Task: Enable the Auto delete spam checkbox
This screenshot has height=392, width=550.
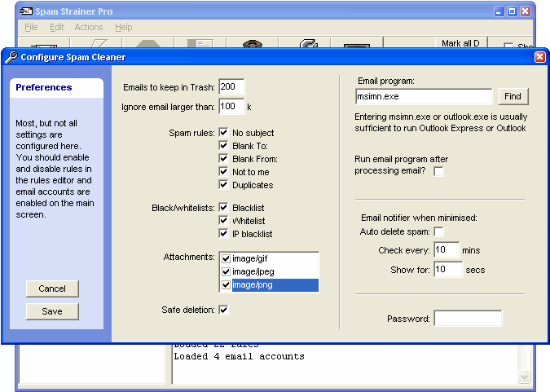Action: [x=439, y=232]
